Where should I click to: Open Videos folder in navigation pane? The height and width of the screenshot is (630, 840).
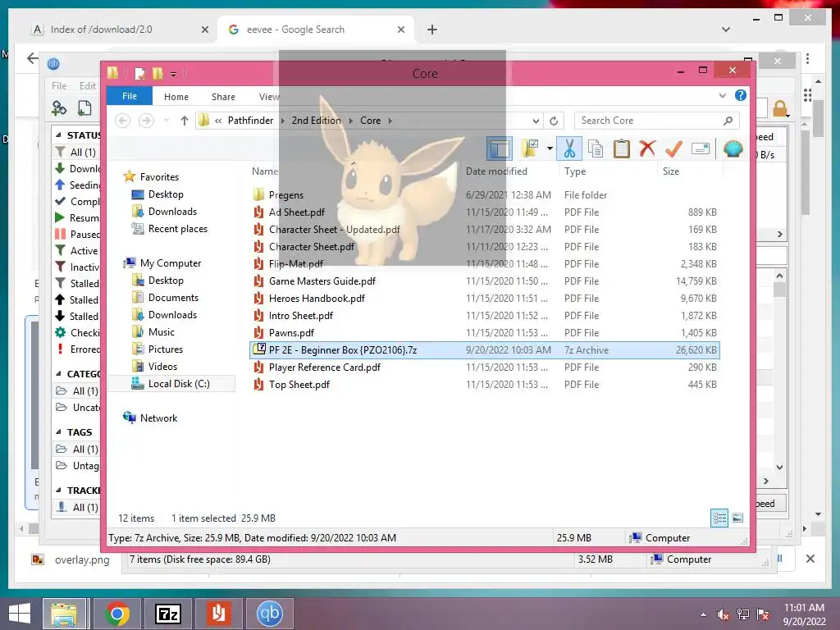point(162,367)
